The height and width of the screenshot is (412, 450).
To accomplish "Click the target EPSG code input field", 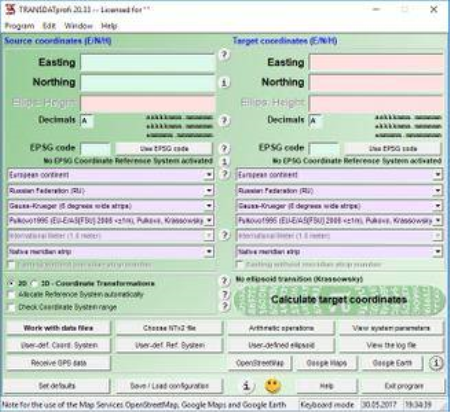I will pyautogui.click(x=324, y=149).
